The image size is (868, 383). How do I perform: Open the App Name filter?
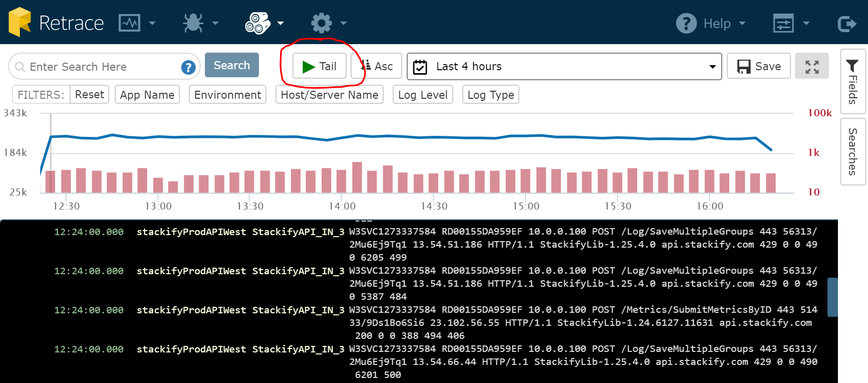click(x=147, y=95)
